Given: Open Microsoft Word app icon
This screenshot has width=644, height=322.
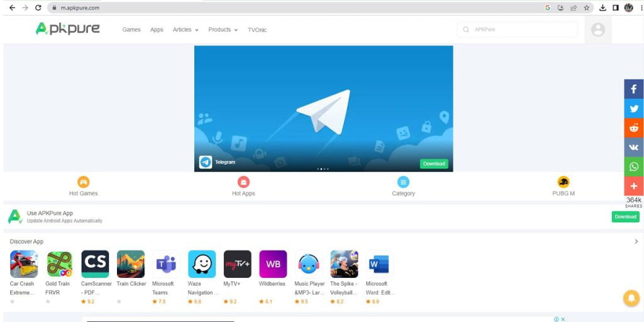Looking at the screenshot, I should pos(380,264).
